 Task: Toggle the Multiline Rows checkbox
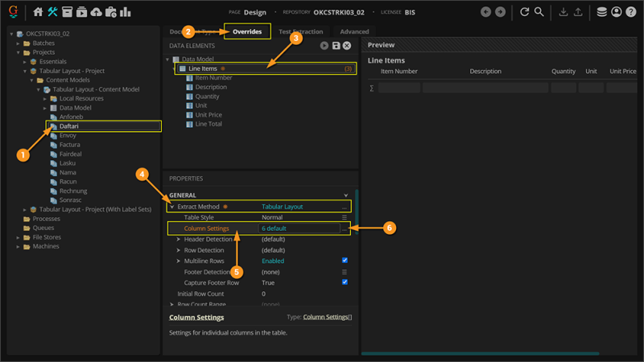pos(345,261)
